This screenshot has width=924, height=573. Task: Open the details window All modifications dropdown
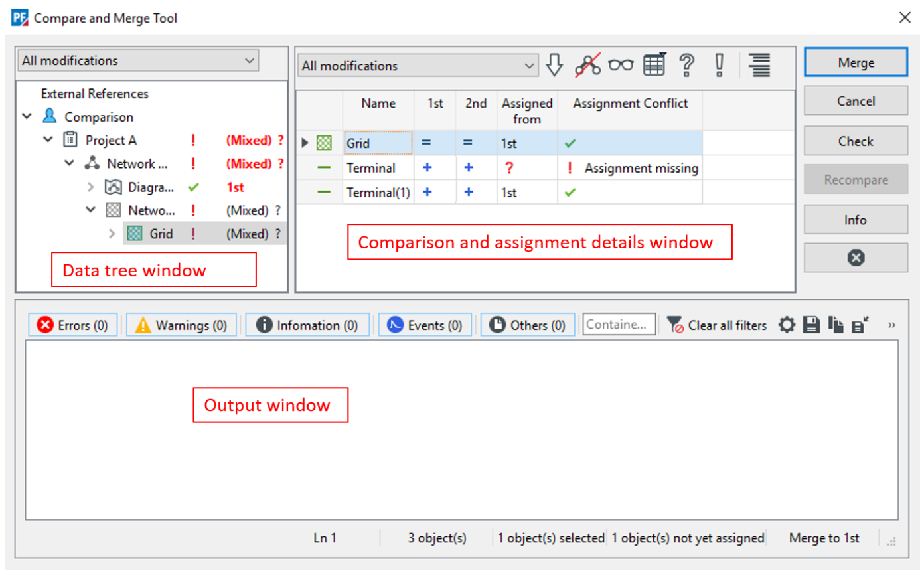418,66
